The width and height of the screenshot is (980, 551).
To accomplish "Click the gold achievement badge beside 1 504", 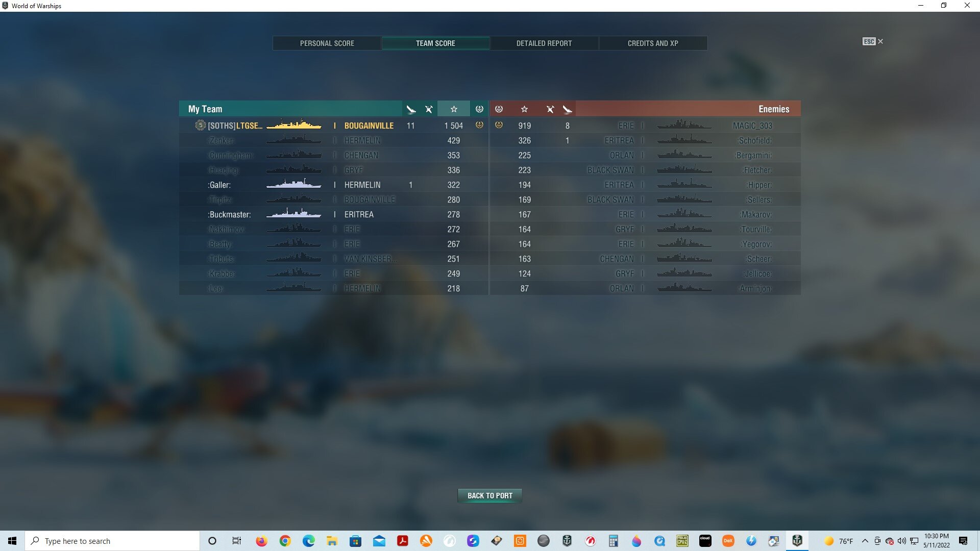I will 479,125.
